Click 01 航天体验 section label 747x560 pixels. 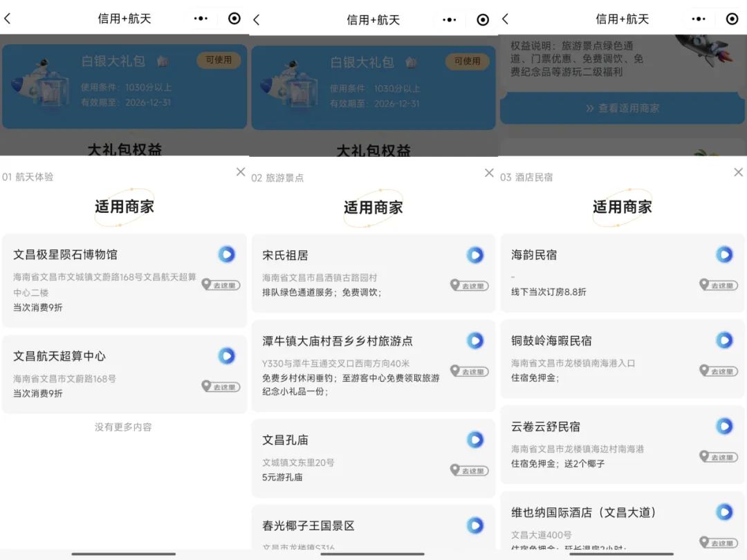pos(28,177)
